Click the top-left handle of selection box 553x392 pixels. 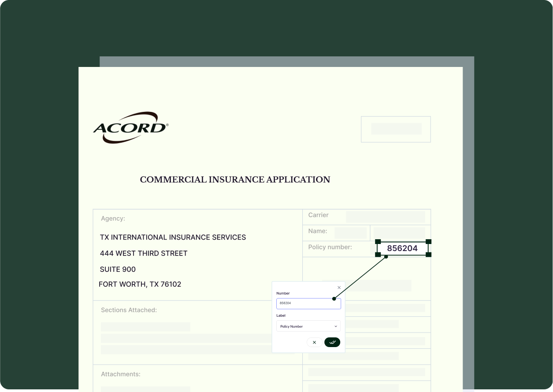coord(378,242)
